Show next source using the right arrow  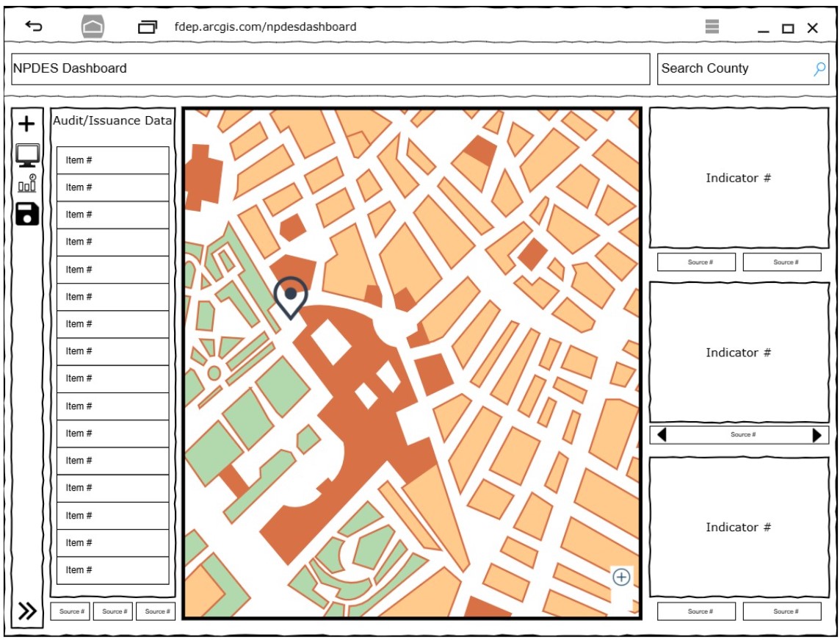coord(819,434)
